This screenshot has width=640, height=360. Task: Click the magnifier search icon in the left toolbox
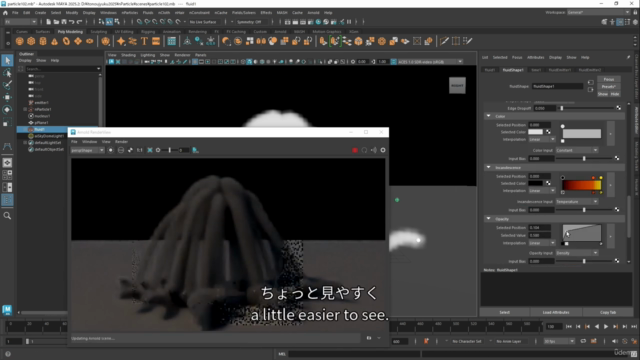point(7,216)
